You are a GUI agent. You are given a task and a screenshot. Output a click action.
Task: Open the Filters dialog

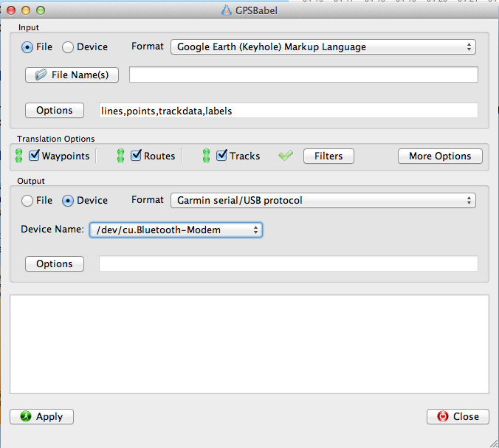click(x=328, y=156)
